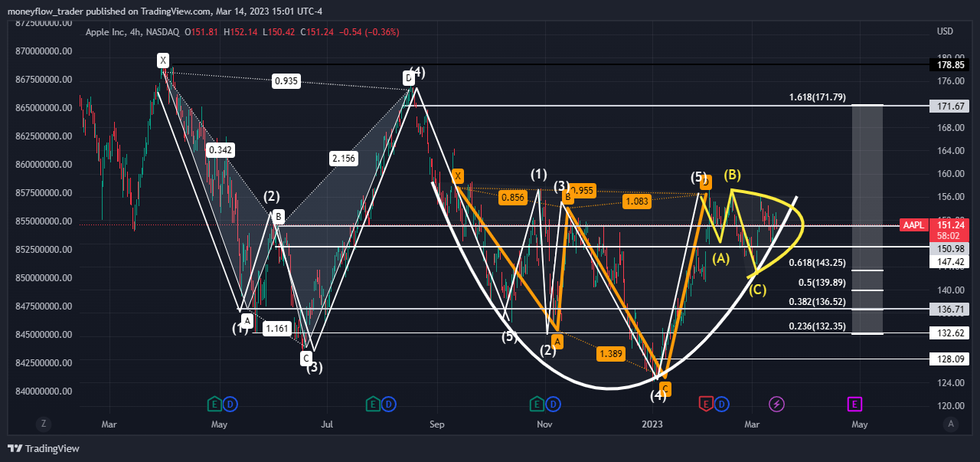Select the orange C pattern point label
Image resolution: width=980 pixels, height=462 pixels.
pos(665,389)
